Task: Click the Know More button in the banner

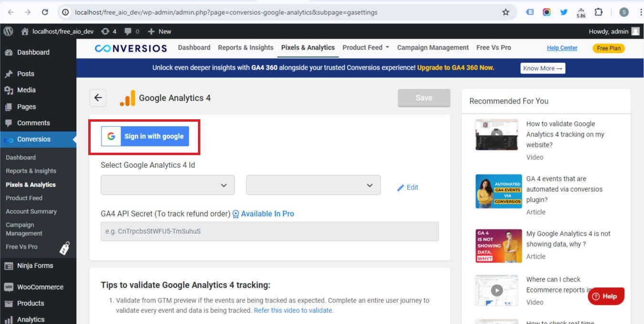Action: (x=543, y=68)
